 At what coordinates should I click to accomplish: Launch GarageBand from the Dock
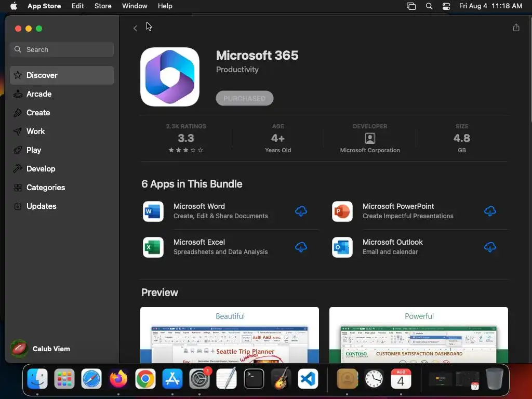(281, 379)
